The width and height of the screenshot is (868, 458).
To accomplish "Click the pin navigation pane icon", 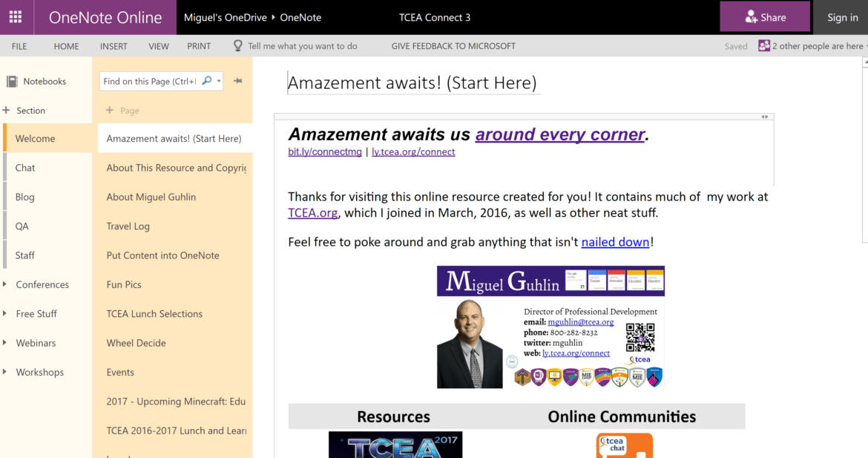I will pyautogui.click(x=237, y=81).
